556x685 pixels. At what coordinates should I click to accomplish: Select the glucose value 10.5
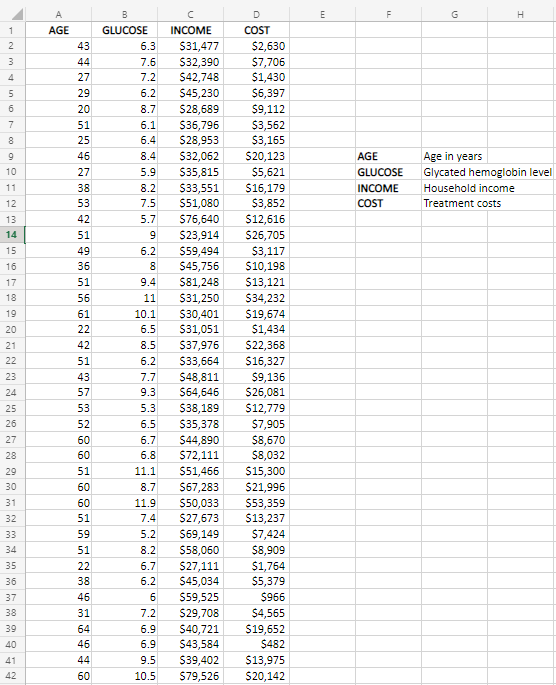(124, 676)
